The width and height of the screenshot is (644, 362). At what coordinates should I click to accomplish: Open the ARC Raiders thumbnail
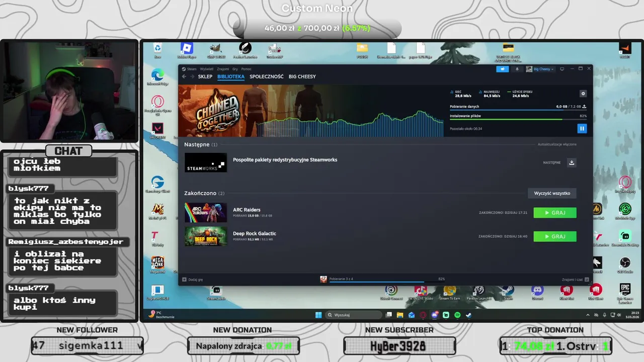pos(206,213)
